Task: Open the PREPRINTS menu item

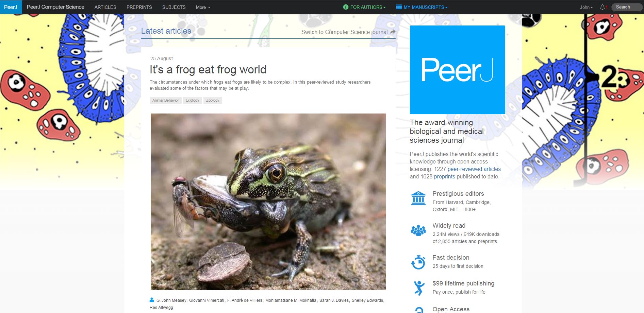Action: (x=139, y=7)
